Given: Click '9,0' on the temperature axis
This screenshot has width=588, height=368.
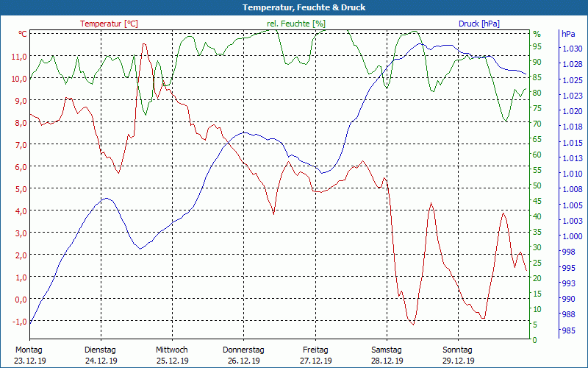Looking at the screenshot, I should coord(21,101).
